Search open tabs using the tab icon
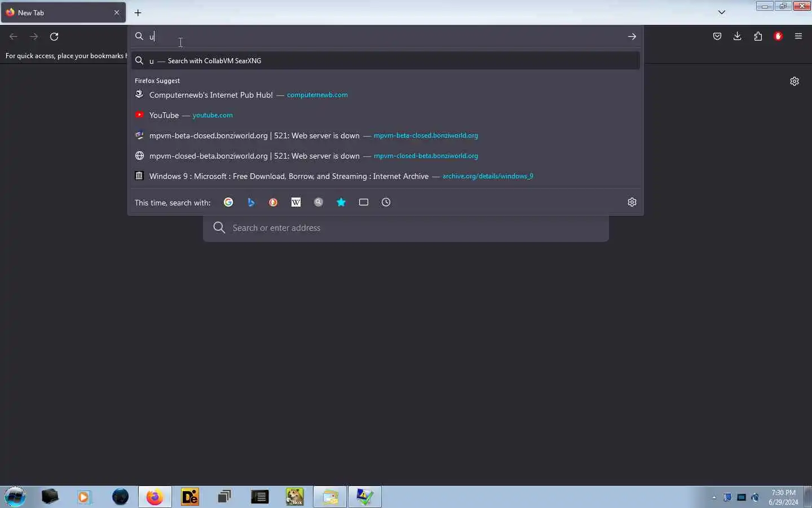812x508 pixels. tap(364, 202)
